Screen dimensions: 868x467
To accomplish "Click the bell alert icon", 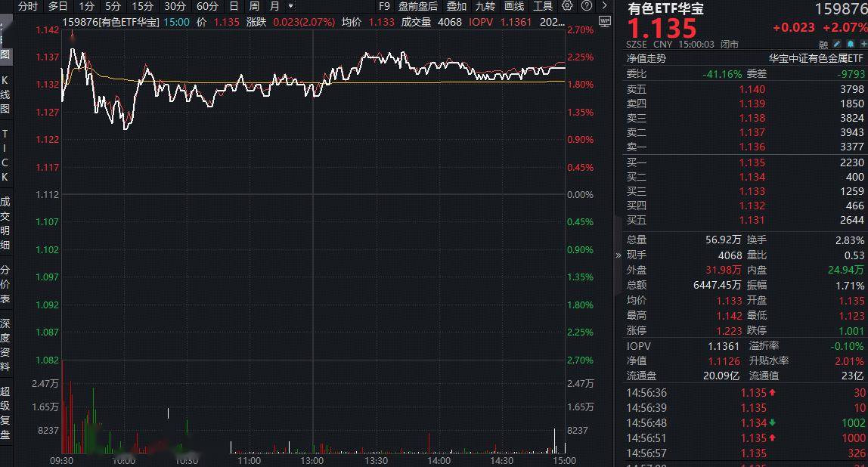I will coord(848,45).
